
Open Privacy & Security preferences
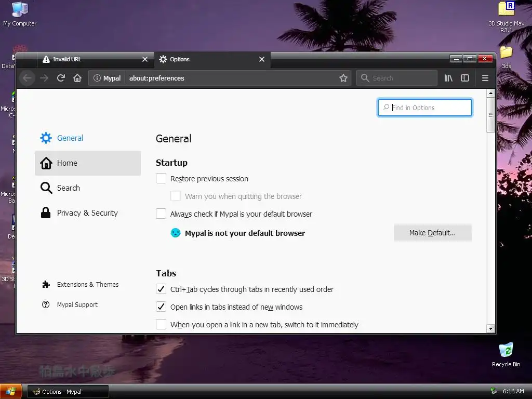(88, 212)
